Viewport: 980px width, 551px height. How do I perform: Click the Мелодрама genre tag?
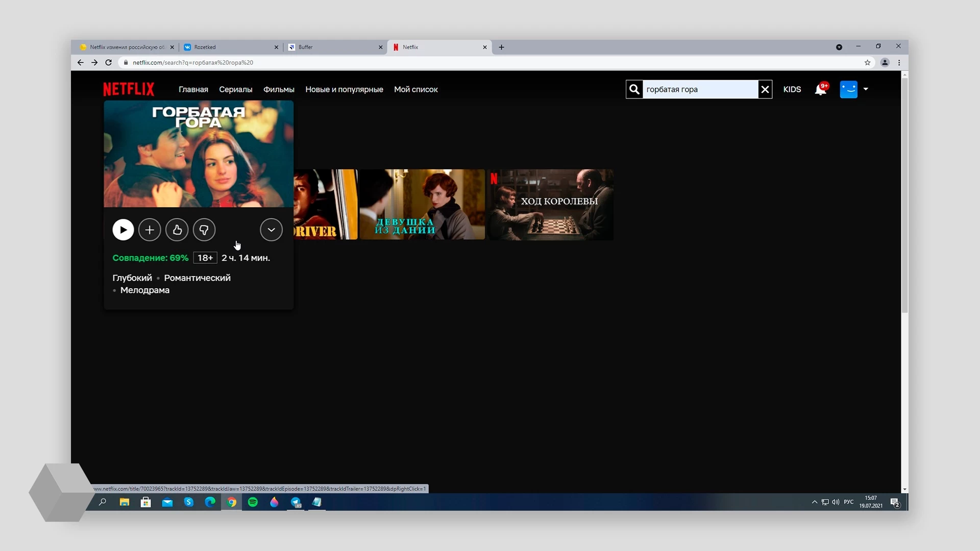point(145,290)
